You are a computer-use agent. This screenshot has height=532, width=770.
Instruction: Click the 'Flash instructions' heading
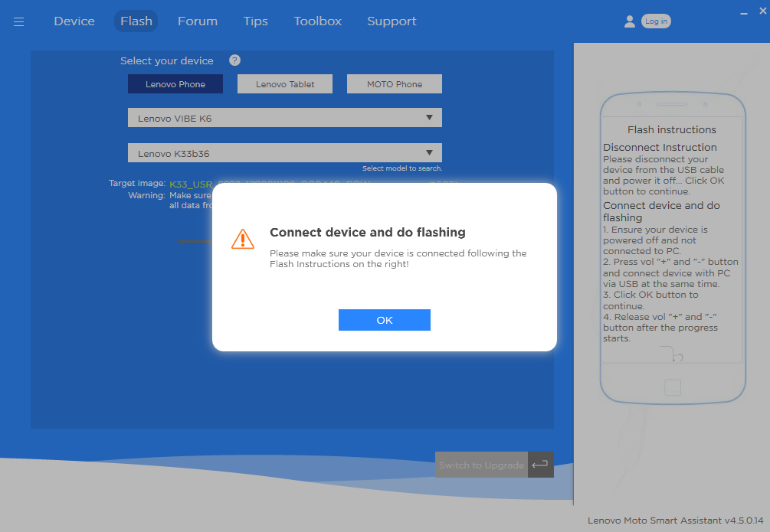point(672,129)
